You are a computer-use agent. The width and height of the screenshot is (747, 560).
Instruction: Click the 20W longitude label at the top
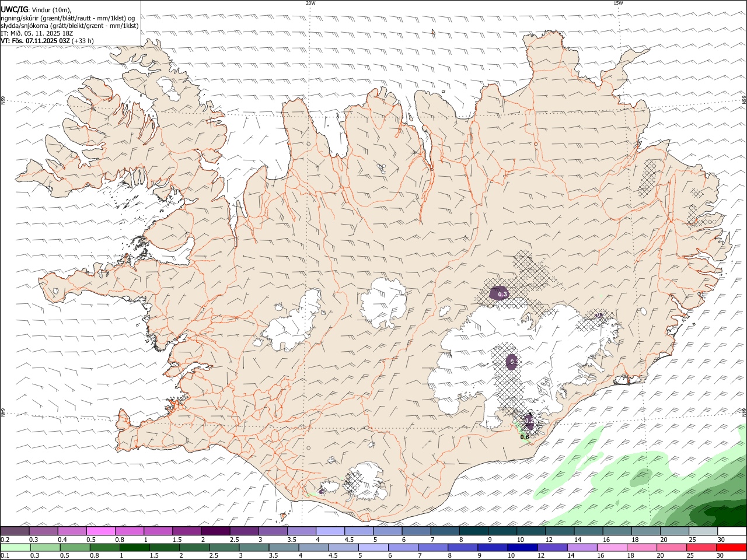(310, 3)
